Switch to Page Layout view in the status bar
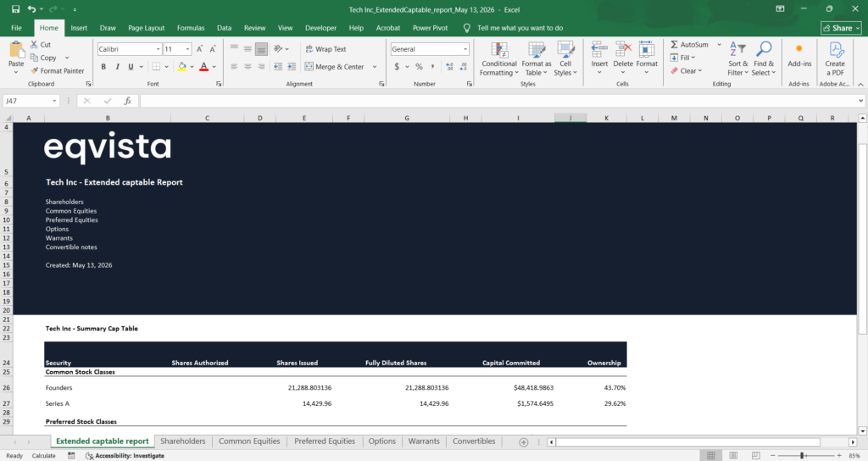 (733, 455)
